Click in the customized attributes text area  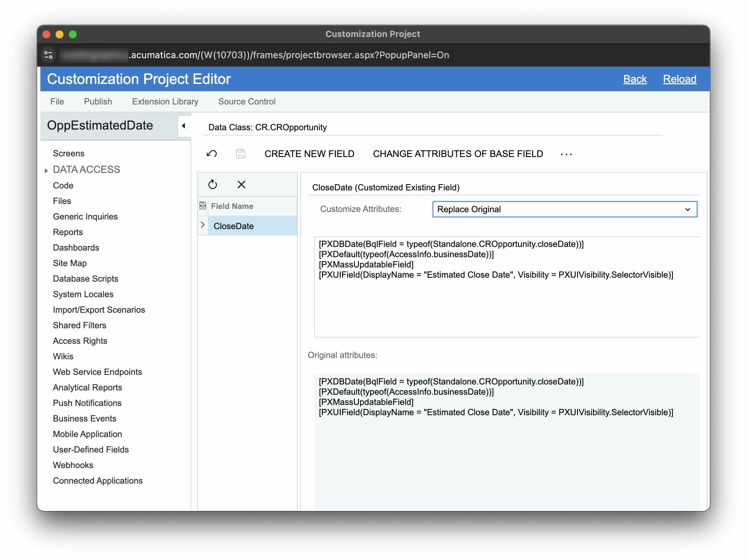point(506,304)
